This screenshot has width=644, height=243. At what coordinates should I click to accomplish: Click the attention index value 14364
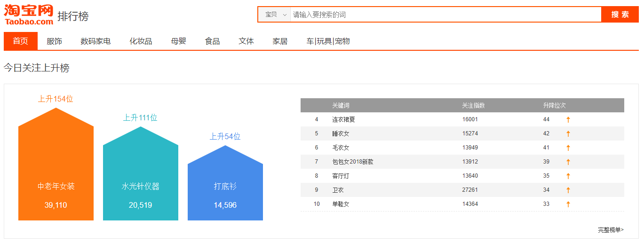(x=470, y=204)
